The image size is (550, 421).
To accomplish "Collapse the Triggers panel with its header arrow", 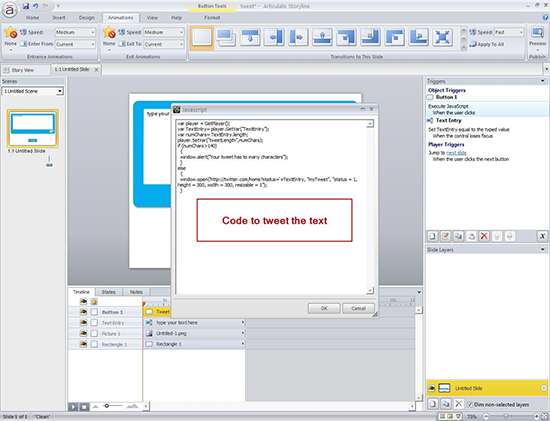I will click(543, 81).
